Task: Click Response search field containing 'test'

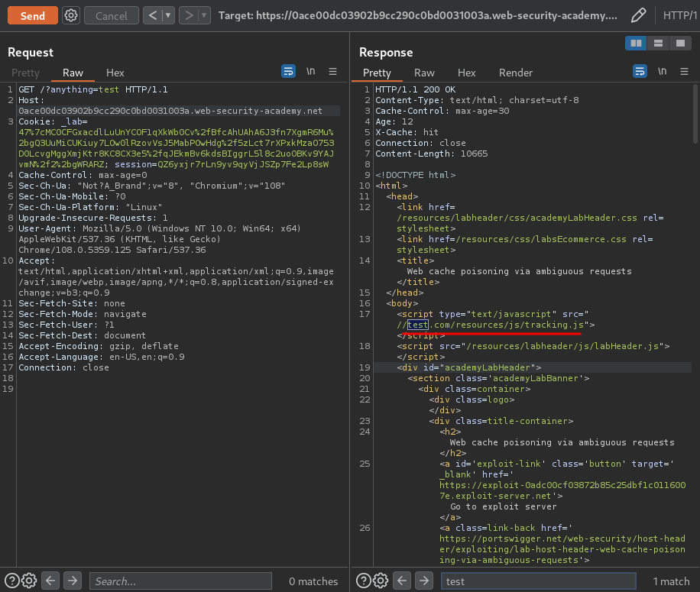Action: pyautogui.click(x=539, y=581)
